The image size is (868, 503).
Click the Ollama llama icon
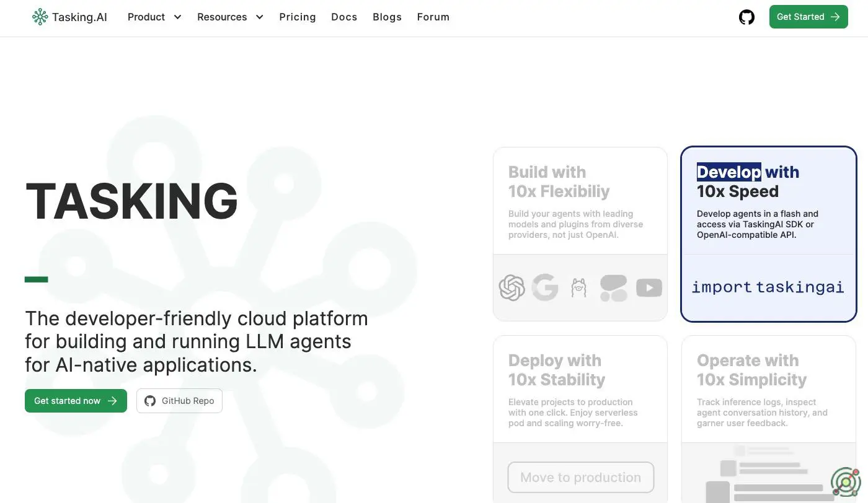579,288
